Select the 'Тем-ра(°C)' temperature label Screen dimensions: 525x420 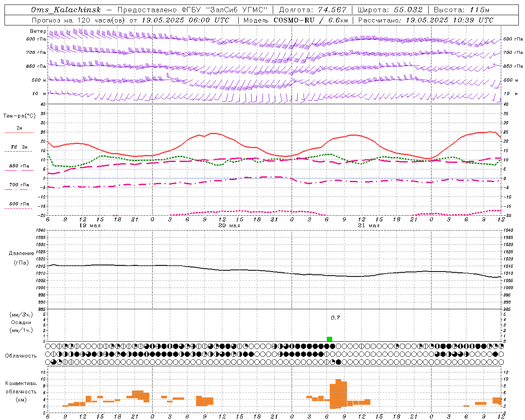(19, 116)
